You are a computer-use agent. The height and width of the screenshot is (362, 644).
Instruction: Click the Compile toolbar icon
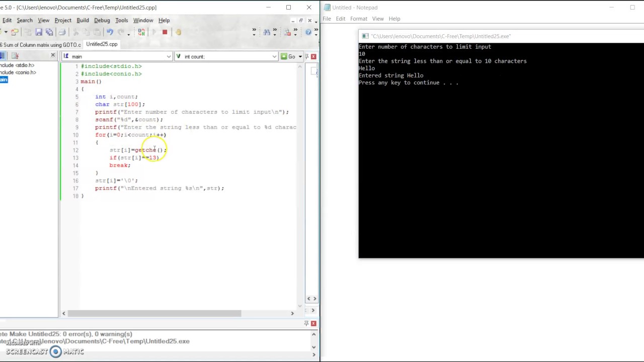(141, 32)
